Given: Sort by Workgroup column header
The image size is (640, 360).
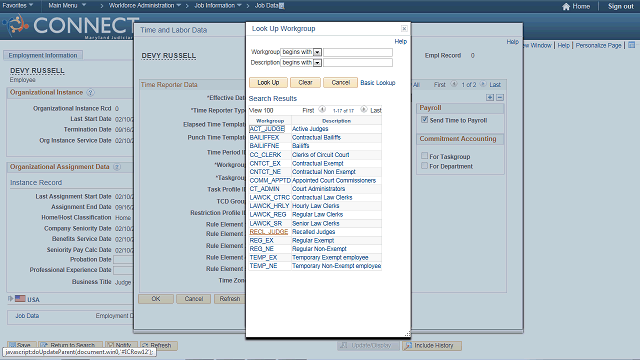Looking at the screenshot, I should [270, 121].
